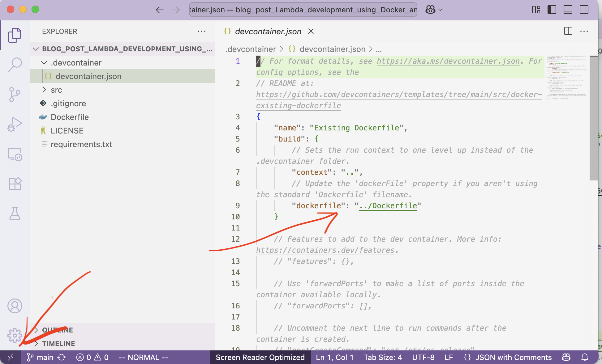Open the Run and Debug view
Screen dimensions: 602x364
coord(15,124)
